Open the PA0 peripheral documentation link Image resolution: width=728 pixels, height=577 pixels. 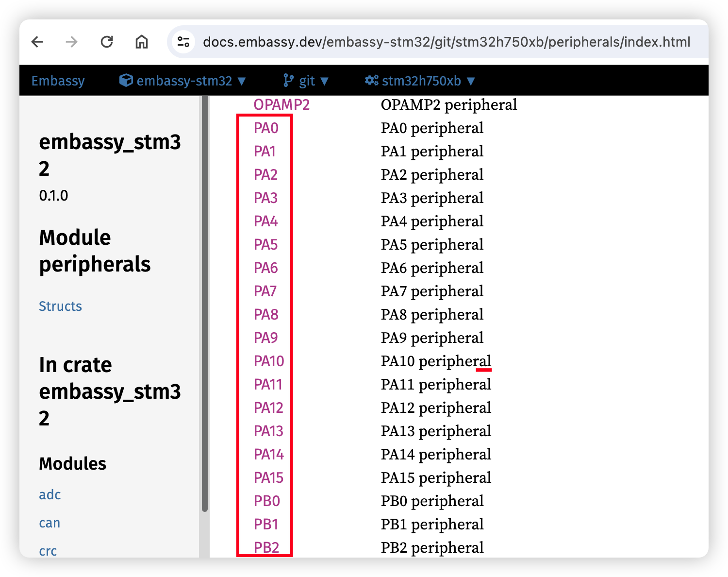click(x=265, y=128)
